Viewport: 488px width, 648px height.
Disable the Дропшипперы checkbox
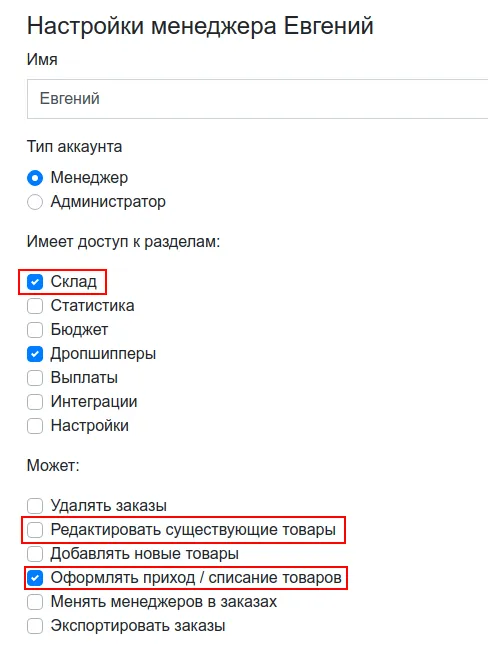coord(35,354)
